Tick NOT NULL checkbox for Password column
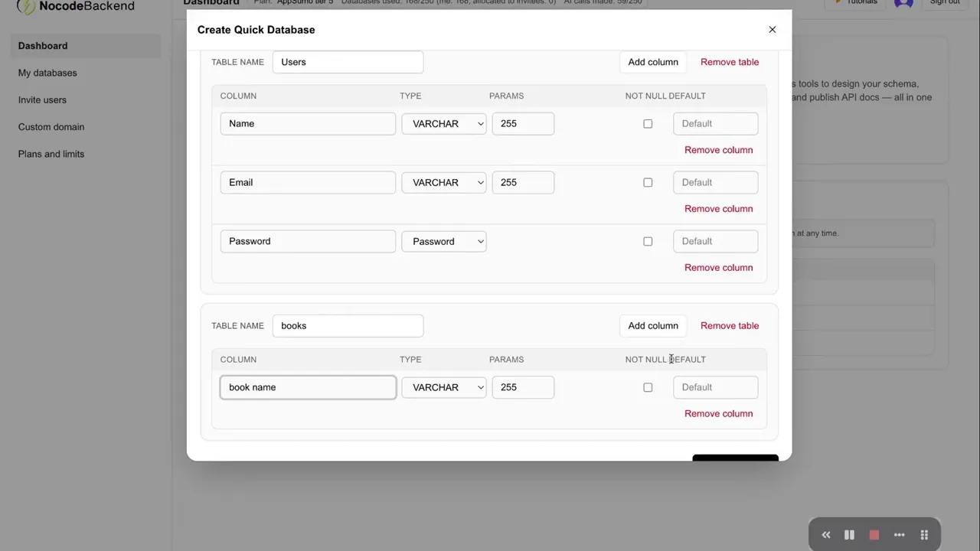The height and width of the screenshot is (551, 980). point(648,242)
